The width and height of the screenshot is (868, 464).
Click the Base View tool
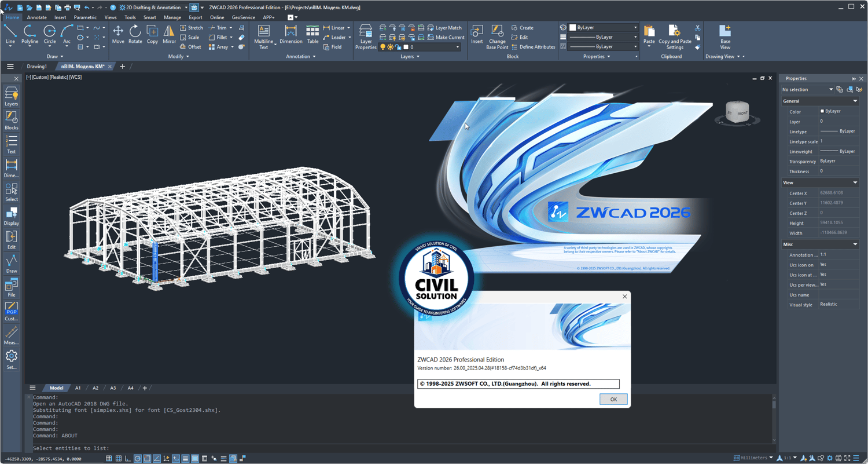(725, 37)
